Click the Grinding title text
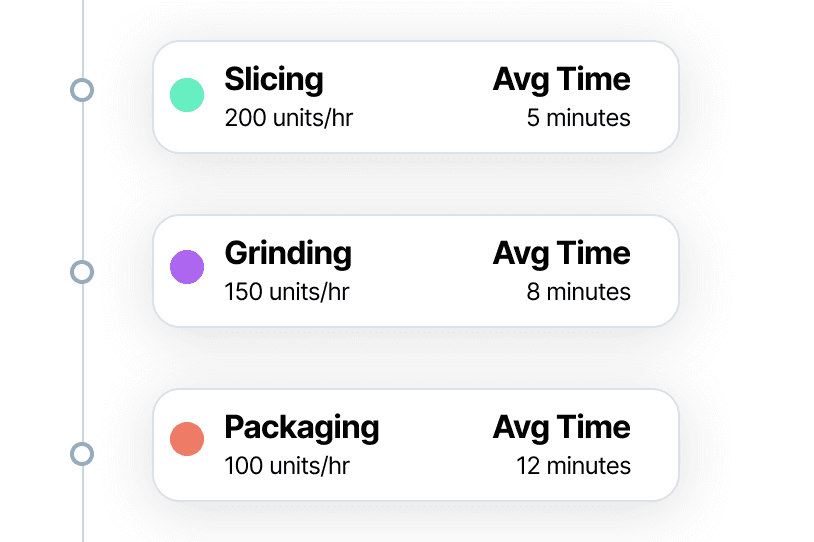Viewport: 814px width, 542px height. point(288,254)
